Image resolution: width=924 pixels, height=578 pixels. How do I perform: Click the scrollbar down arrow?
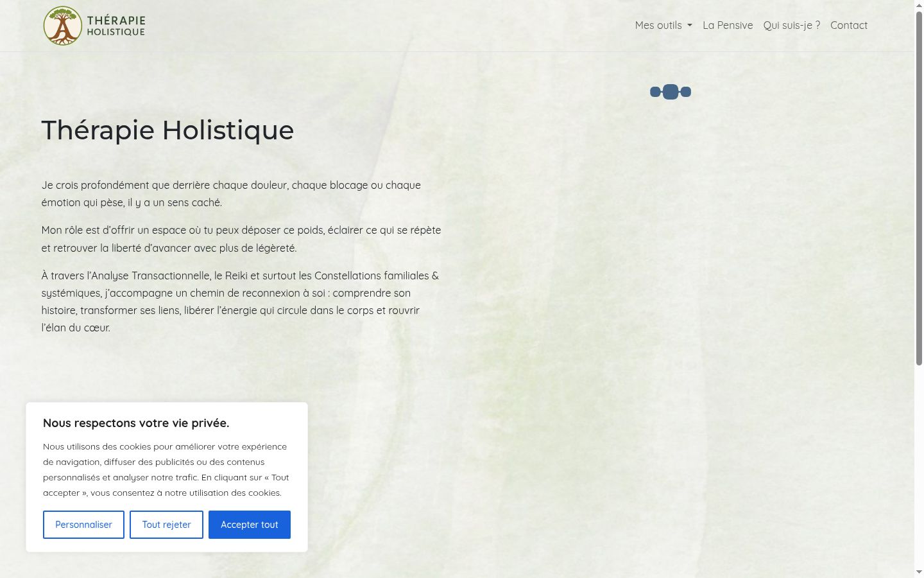pyautogui.click(x=919, y=572)
